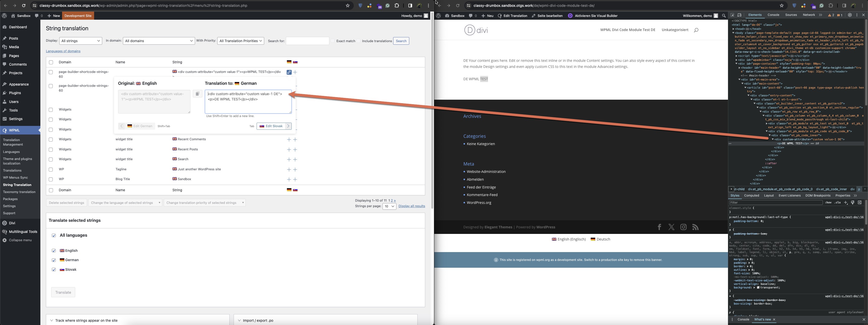Switch site language to Deutsch in footer
Image resolution: width=868 pixels, height=325 pixels.
pyautogui.click(x=600, y=239)
